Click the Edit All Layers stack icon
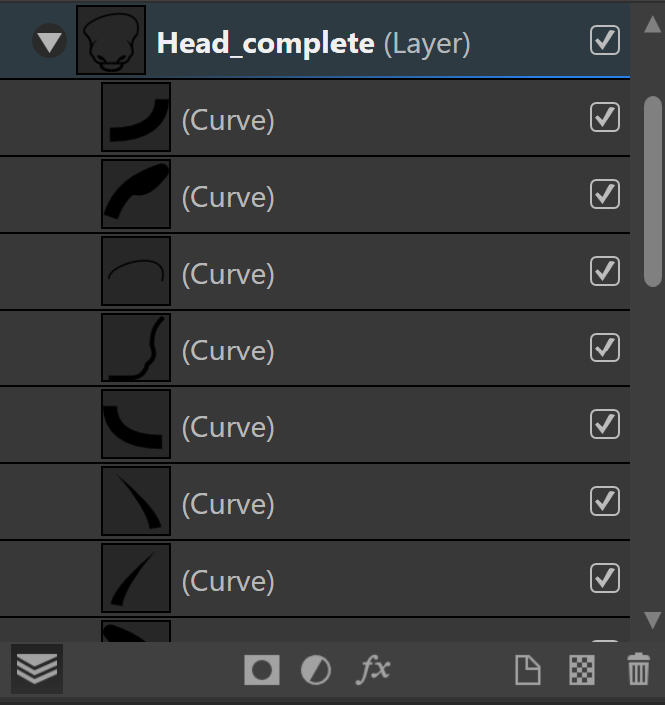This screenshot has width=665, height=705. click(x=37, y=669)
